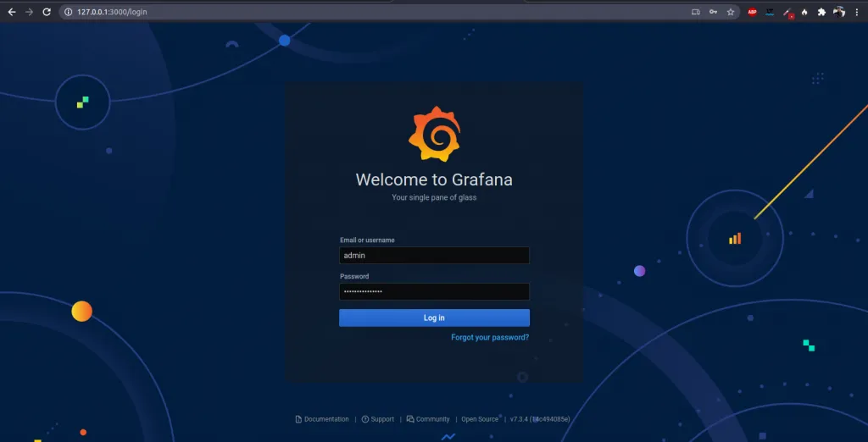This screenshot has height=442, width=868.
Task: Open the AdBlock Plus extension
Action: tap(752, 12)
